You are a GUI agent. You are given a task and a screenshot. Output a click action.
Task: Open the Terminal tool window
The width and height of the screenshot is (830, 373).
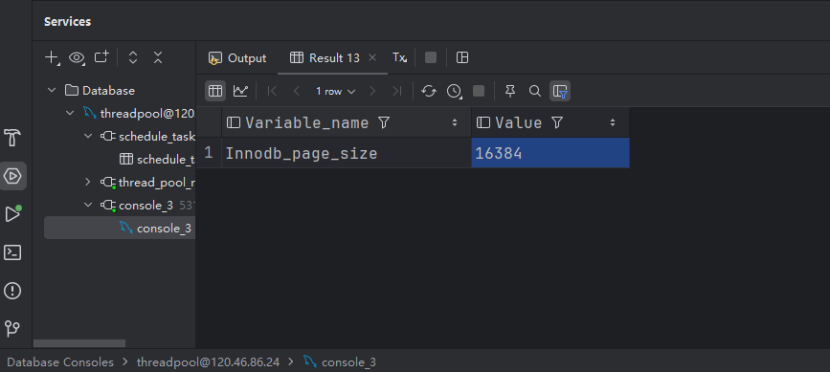point(12,252)
